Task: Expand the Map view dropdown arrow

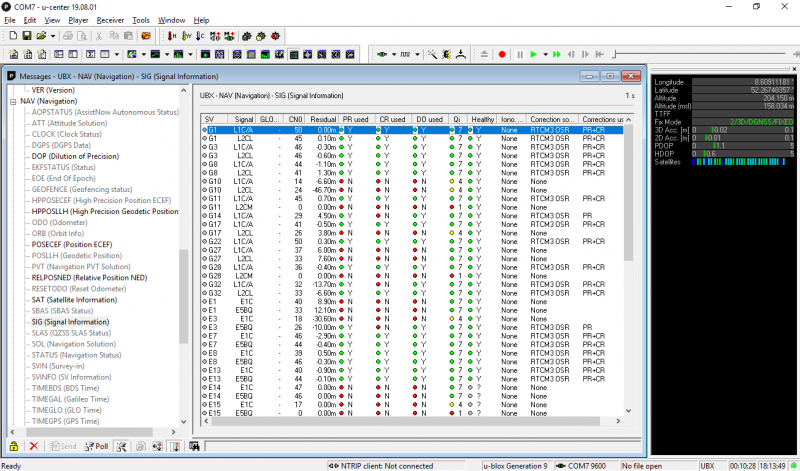Action: click(x=144, y=54)
